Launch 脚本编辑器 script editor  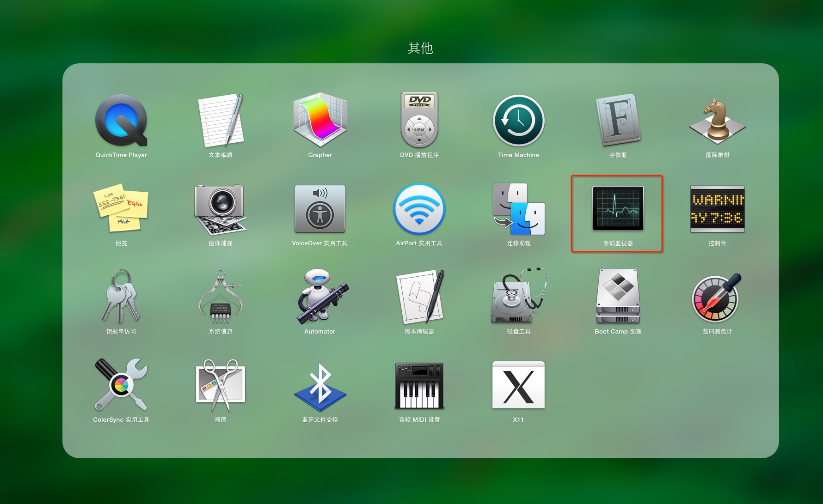point(419,297)
